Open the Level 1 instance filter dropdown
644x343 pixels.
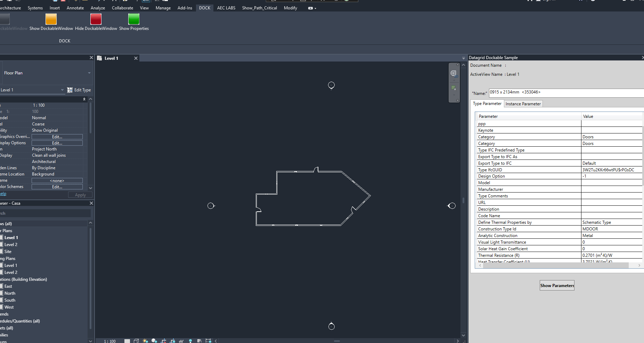63,90
